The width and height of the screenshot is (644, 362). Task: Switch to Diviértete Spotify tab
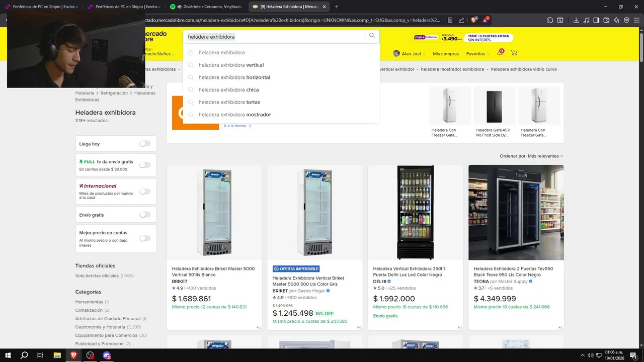[206, 7]
